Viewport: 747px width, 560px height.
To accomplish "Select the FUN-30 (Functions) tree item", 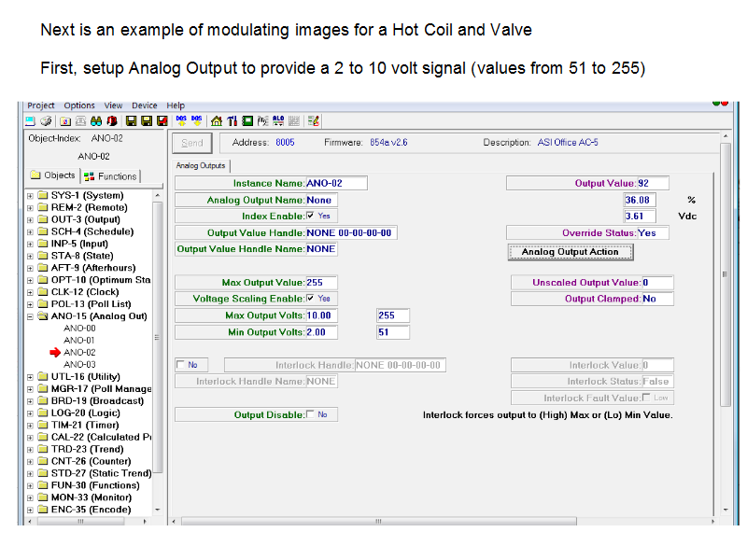I will [x=95, y=485].
